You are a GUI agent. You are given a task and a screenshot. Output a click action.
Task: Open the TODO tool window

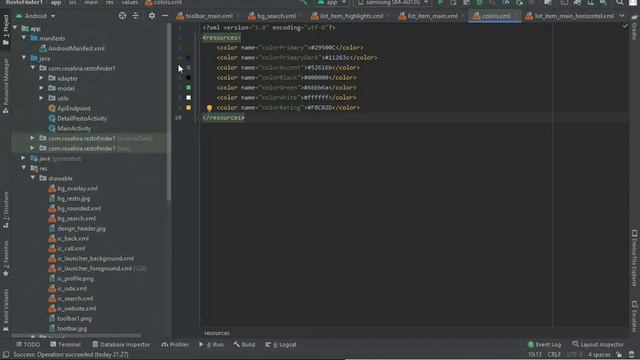[x=28, y=345]
